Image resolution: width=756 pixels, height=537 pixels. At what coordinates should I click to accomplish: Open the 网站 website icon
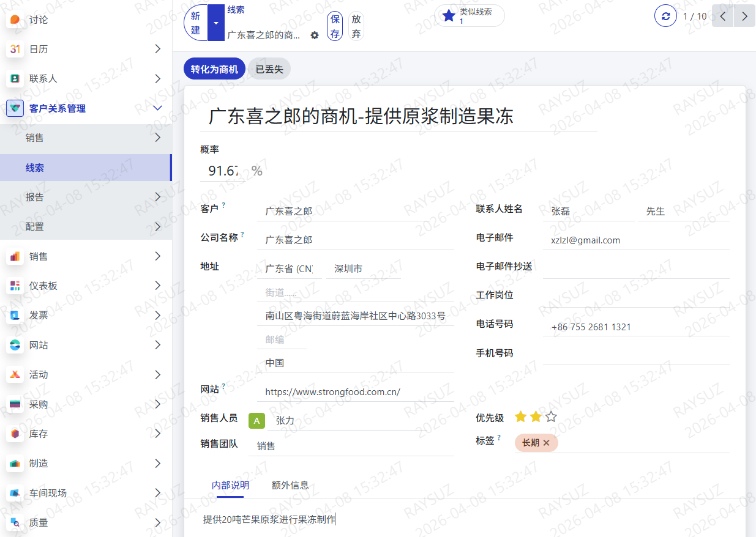tap(15, 345)
